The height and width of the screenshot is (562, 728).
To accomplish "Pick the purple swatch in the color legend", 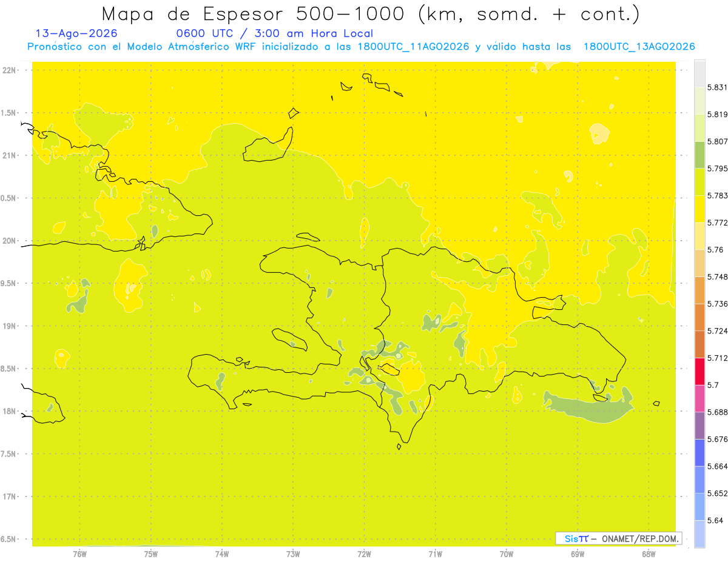I will tap(699, 424).
